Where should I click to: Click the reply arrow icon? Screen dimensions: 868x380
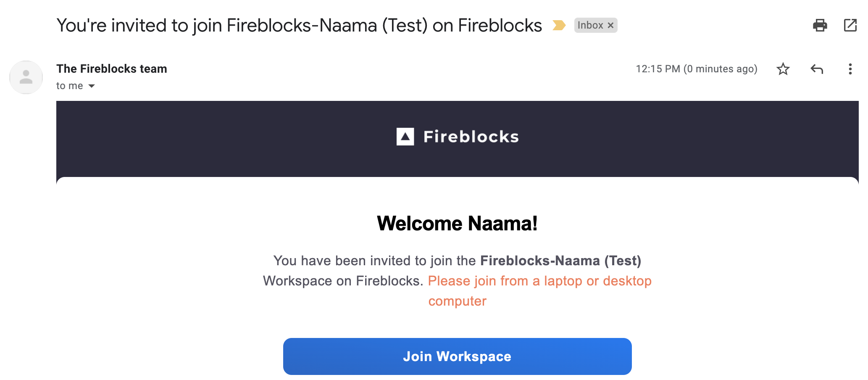816,69
